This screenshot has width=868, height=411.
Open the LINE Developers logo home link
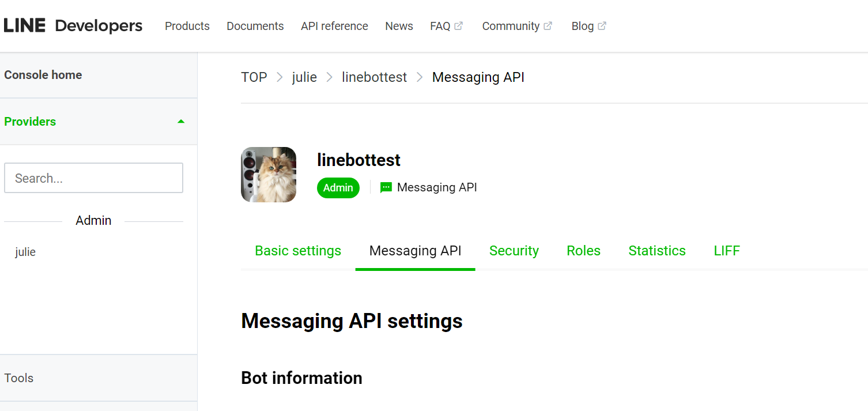coord(73,26)
